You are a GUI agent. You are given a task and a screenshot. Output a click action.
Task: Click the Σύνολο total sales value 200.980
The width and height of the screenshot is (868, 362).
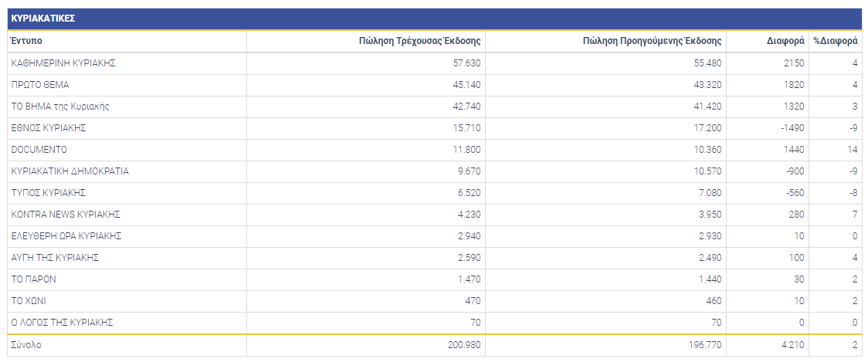pyautogui.click(x=463, y=345)
